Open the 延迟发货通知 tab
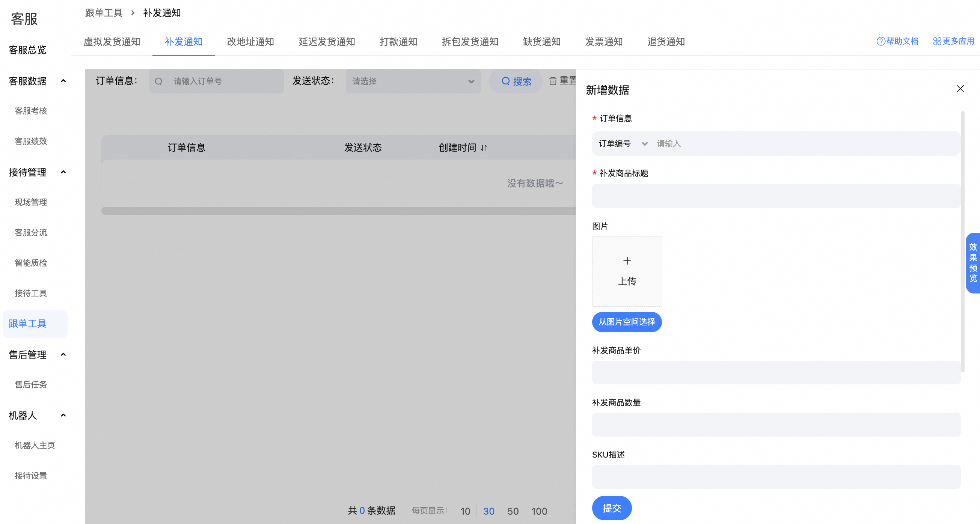 [x=327, y=42]
